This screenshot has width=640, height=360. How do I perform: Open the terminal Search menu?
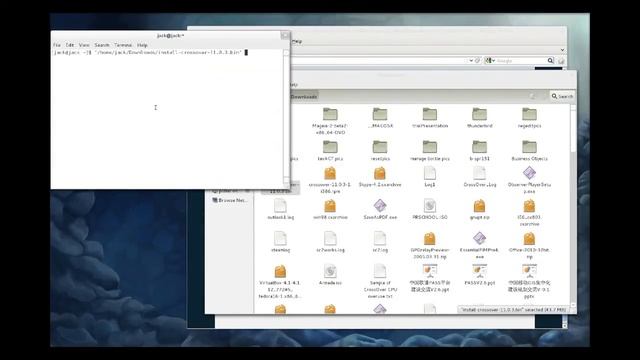102,45
